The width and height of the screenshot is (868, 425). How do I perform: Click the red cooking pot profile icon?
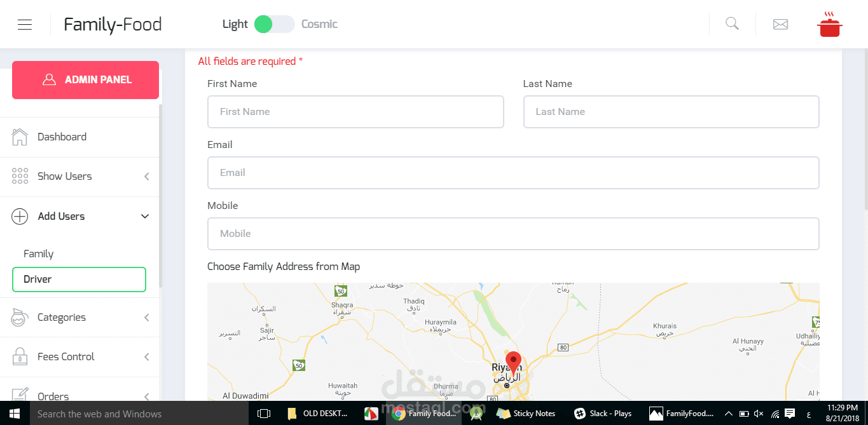point(830,24)
